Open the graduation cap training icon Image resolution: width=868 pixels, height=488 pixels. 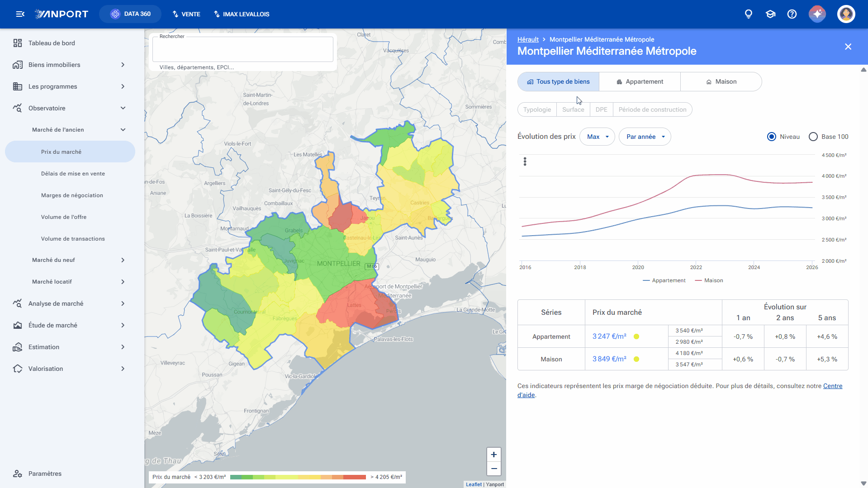coord(770,14)
